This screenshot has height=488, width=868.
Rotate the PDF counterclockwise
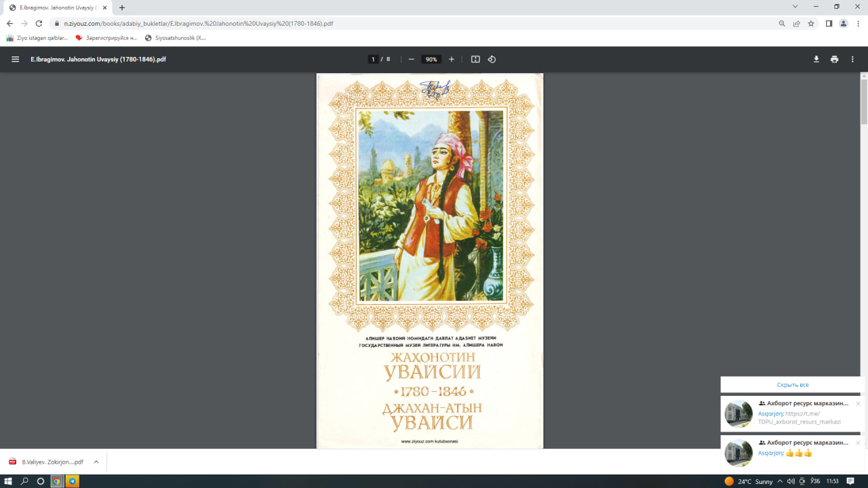[x=492, y=59]
